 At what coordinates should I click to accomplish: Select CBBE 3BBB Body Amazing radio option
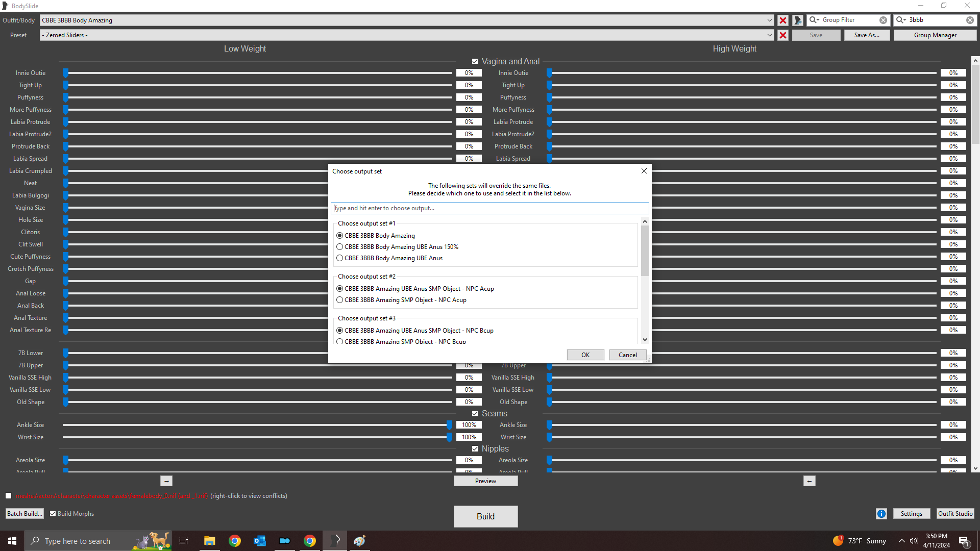point(376,236)
